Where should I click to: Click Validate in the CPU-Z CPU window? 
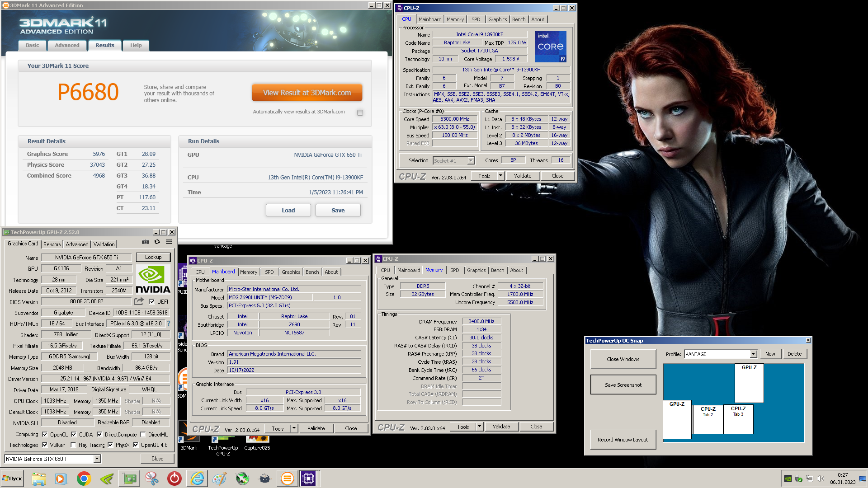[523, 176]
